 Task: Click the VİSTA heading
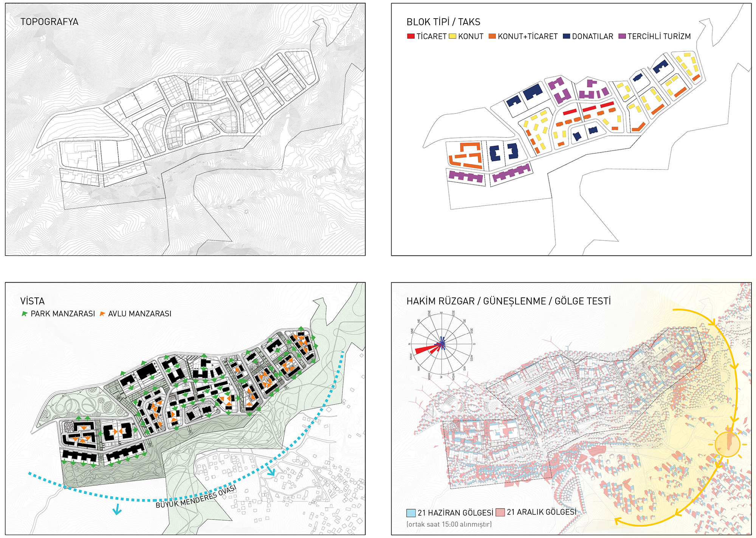[33, 301]
